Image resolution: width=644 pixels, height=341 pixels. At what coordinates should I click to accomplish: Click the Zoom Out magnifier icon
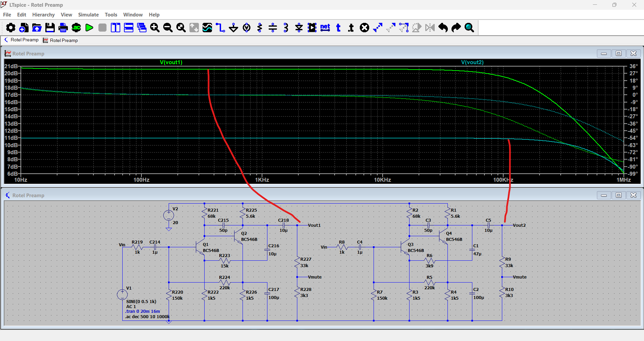tap(168, 28)
